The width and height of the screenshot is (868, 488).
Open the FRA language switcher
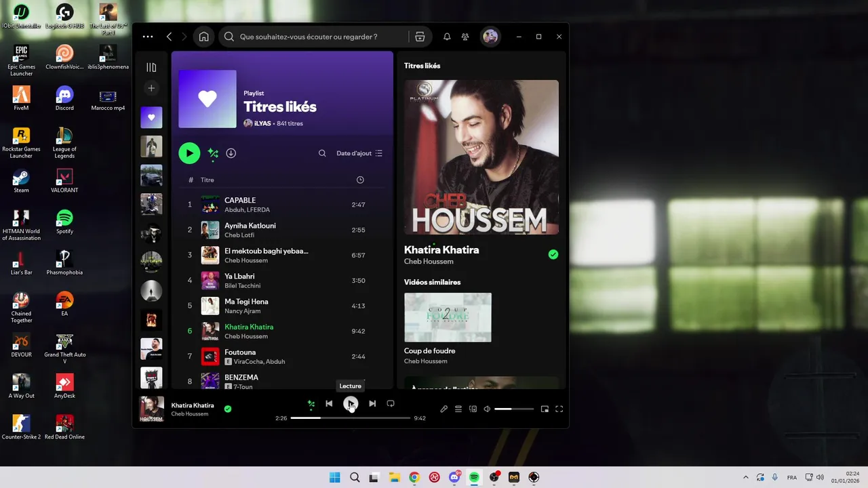[792, 477]
